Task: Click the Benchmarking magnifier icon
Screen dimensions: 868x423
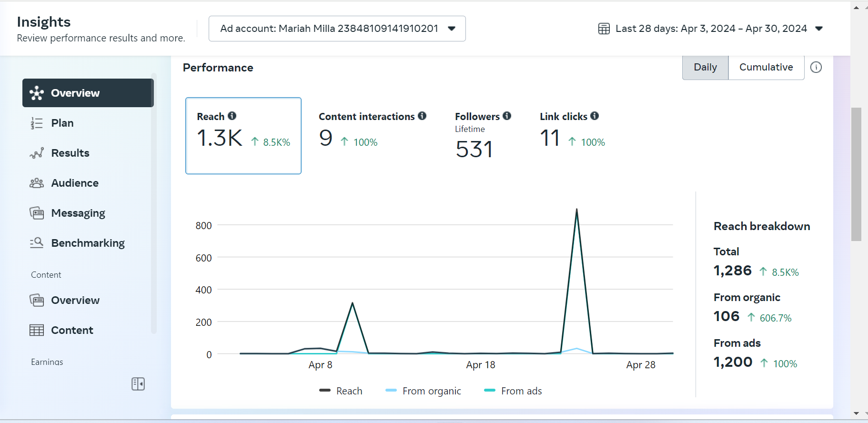Action: click(37, 243)
